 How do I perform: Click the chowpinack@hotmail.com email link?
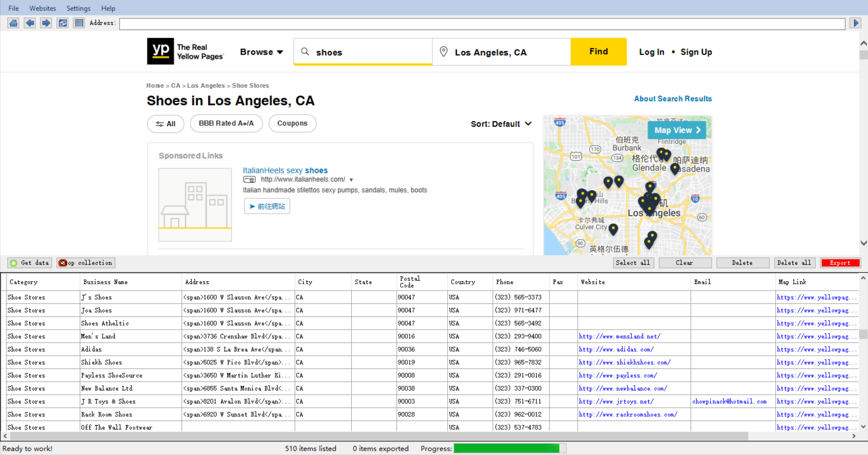(729, 401)
